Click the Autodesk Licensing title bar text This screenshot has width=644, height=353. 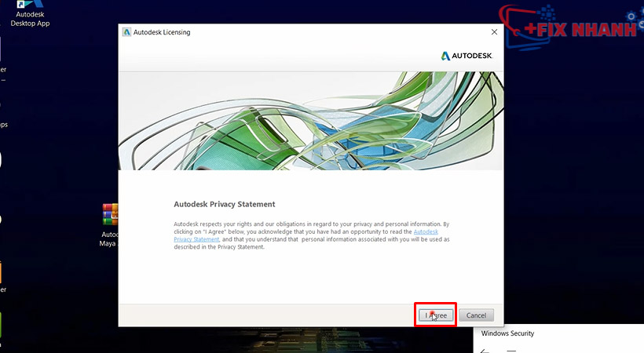point(162,32)
